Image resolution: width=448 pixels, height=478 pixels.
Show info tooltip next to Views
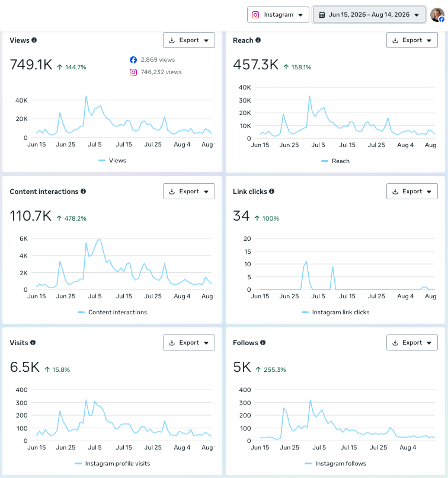coord(34,40)
